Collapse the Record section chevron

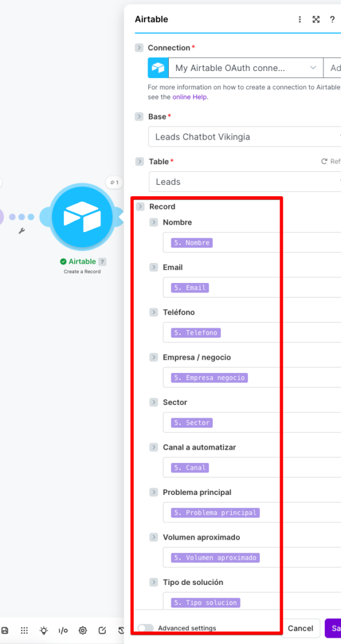(x=140, y=206)
